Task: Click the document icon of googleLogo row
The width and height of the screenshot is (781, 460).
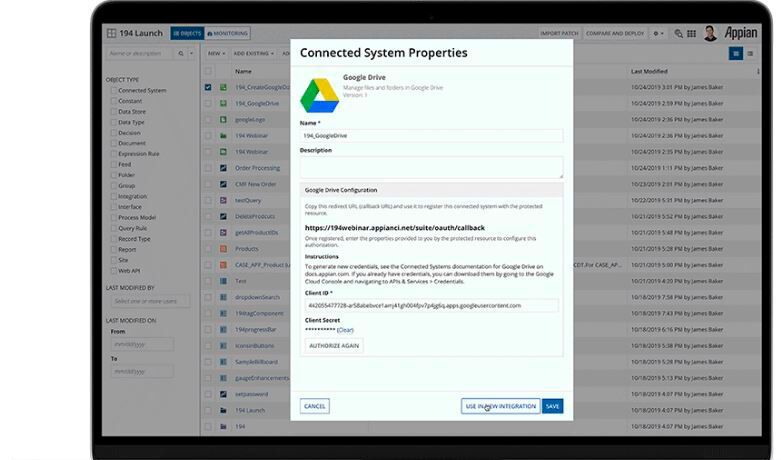Action: click(x=223, y=119)
